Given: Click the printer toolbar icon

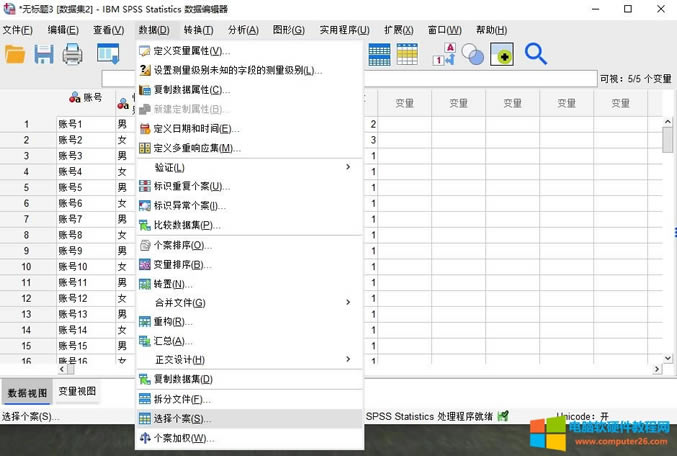Looking at the screenshot, I should (73, 55).
